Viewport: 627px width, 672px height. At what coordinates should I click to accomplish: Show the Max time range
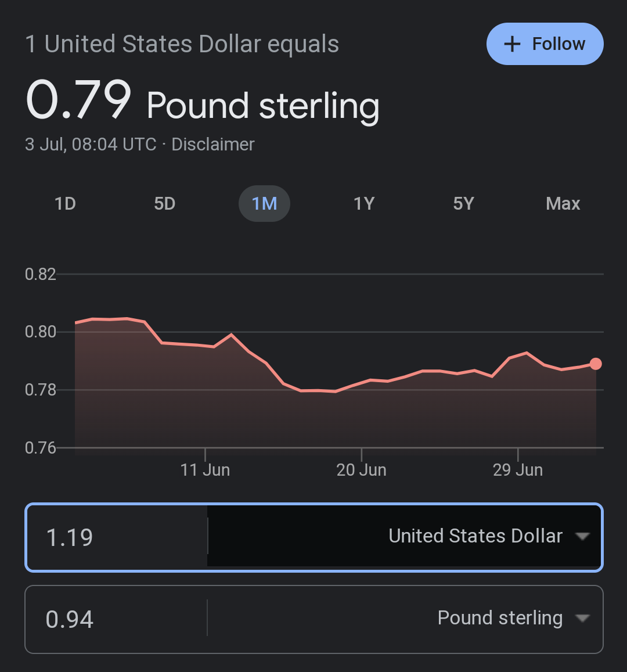point(563,203)
